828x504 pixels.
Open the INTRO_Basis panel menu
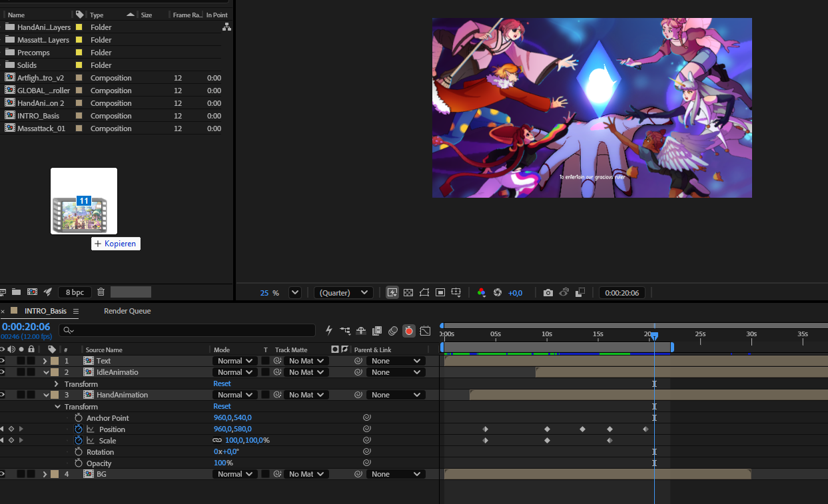[76, 311]
